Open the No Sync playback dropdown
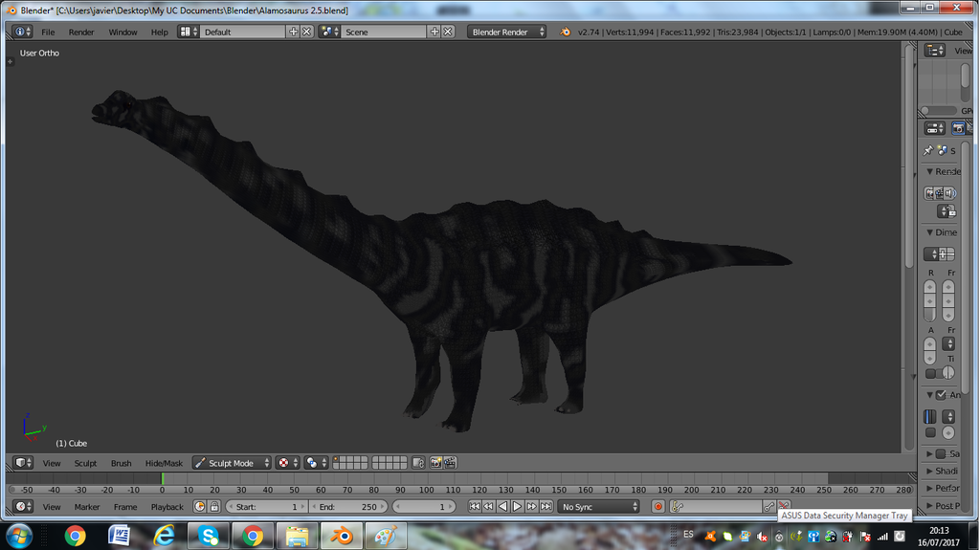This screenshot has height=550, width=980. [599, 507]
